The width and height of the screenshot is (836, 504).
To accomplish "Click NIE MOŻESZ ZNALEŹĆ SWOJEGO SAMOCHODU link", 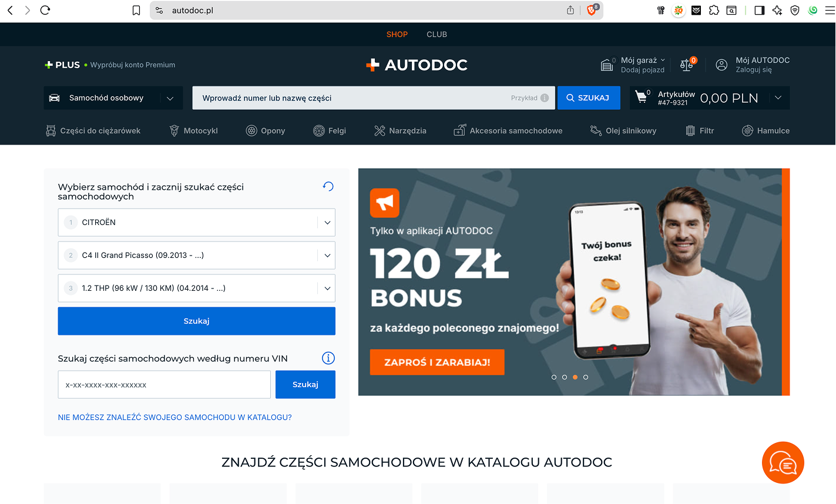I will (174, 418).
